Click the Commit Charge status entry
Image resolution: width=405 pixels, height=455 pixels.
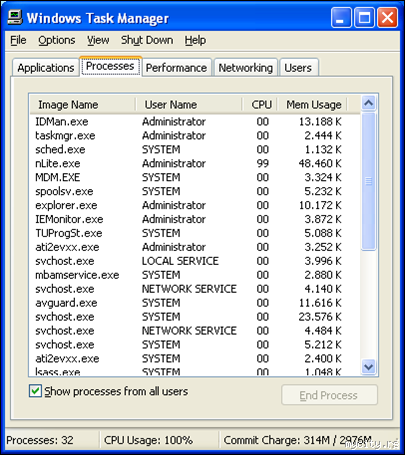pyautogui.click(x=297, y=440)
